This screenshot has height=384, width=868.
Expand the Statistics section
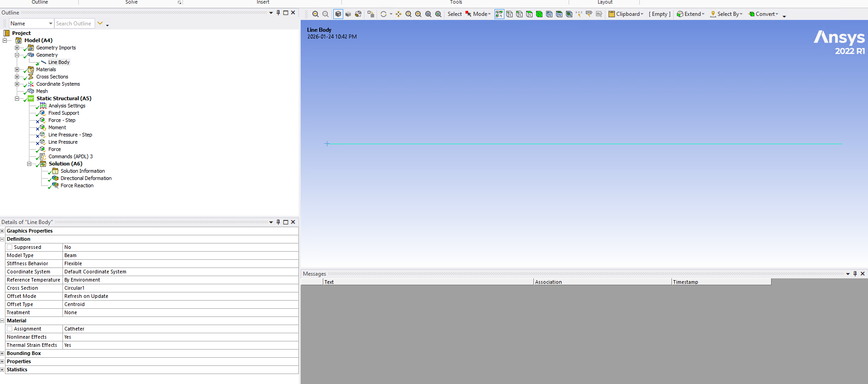pos(2,369)
